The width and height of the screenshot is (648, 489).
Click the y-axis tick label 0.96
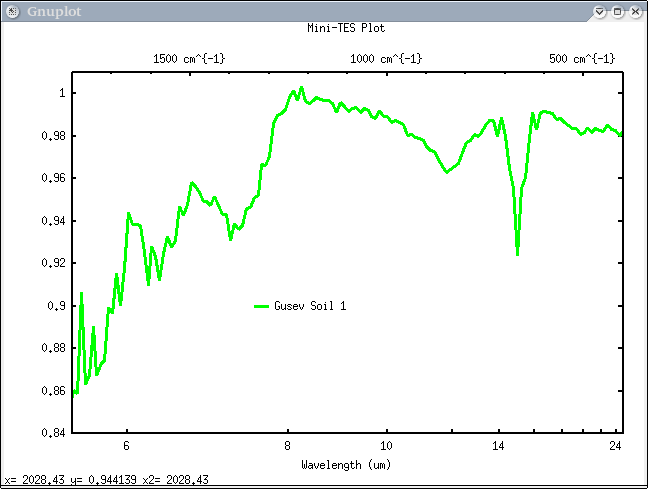[53, 178]
